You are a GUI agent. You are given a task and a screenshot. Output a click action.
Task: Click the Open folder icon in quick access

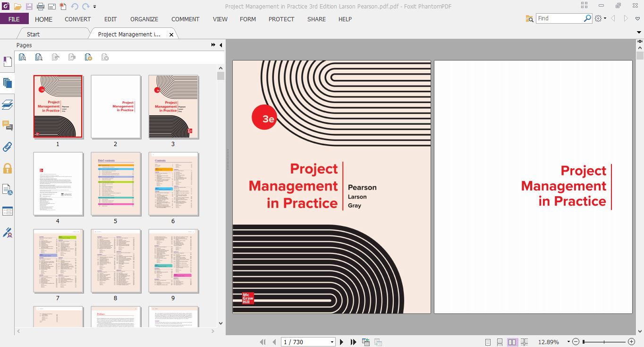click(x=17, y=6)
